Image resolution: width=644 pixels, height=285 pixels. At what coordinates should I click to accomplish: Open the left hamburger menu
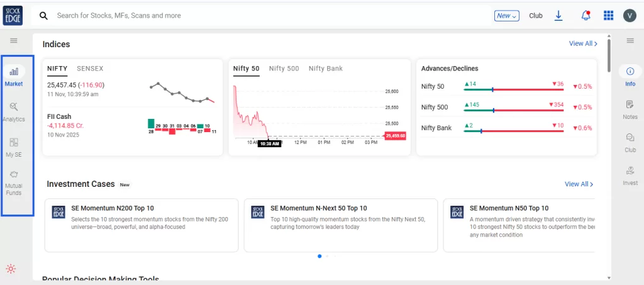click(14, 40)
